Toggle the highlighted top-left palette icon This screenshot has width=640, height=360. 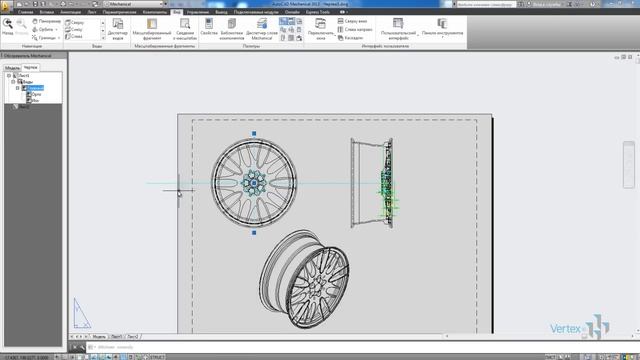[283, 21]
